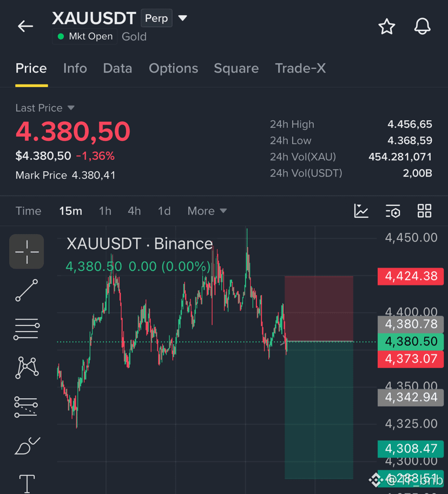This screenshot has height=494, width=448.
Task: Open the Options tab
Action: click(x=173, y=68)
